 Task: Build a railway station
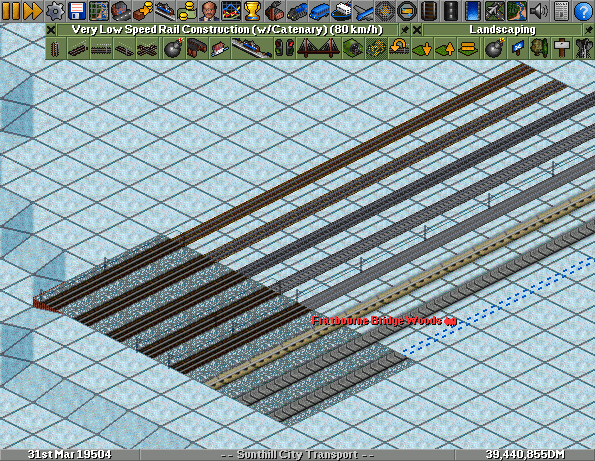252,48
